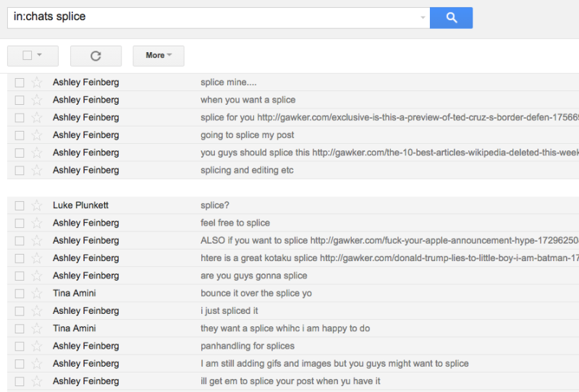579x392 pixels.
Task: Tick the 'panhandling for splices' checkbox
Action: point(20,346)
